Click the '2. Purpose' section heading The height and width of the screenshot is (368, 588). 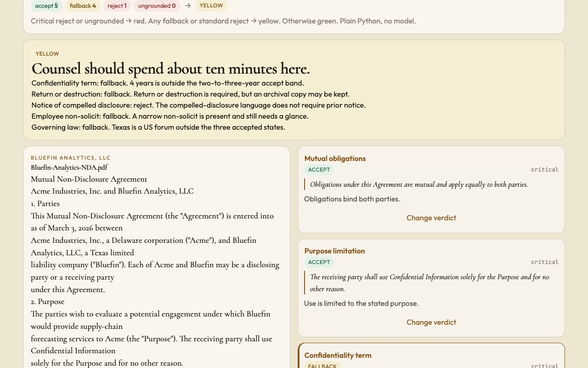coord(47,302)
